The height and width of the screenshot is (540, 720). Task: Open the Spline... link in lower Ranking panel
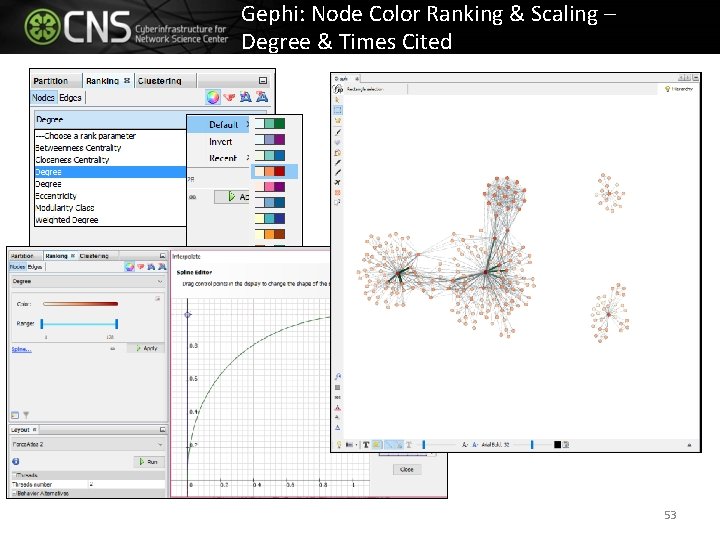tap(22, 349)
